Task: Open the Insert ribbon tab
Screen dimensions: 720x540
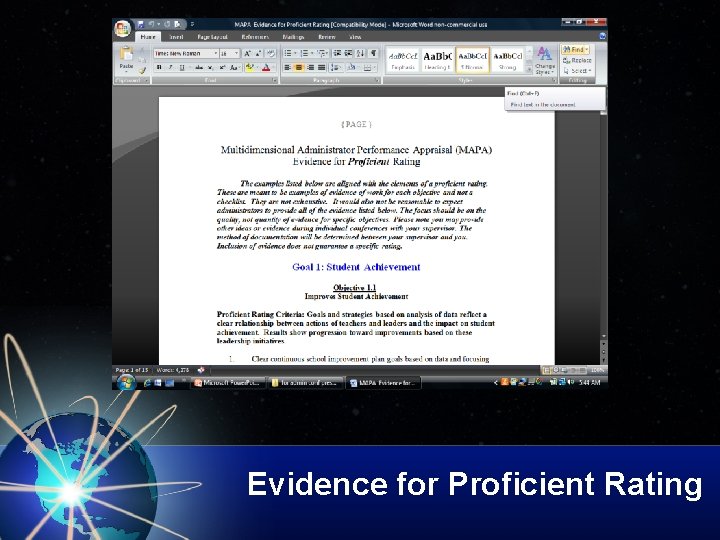Action: [176, 37]
